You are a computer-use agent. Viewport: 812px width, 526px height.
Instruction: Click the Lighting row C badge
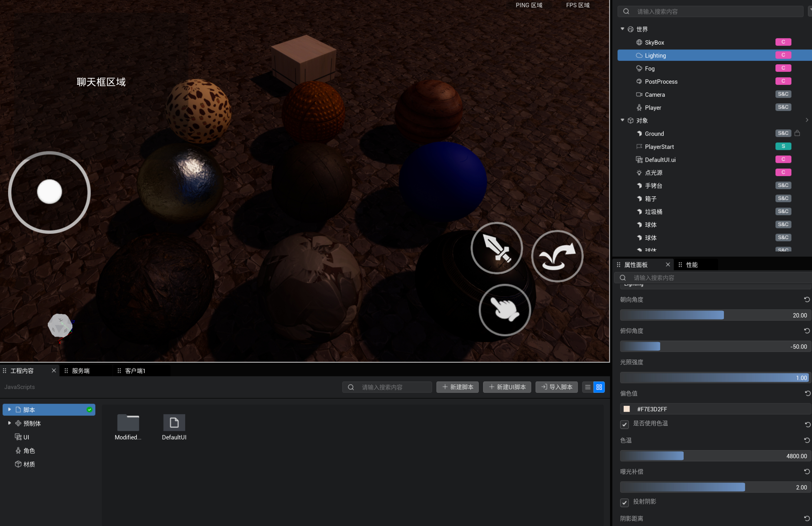pos(783,55)
